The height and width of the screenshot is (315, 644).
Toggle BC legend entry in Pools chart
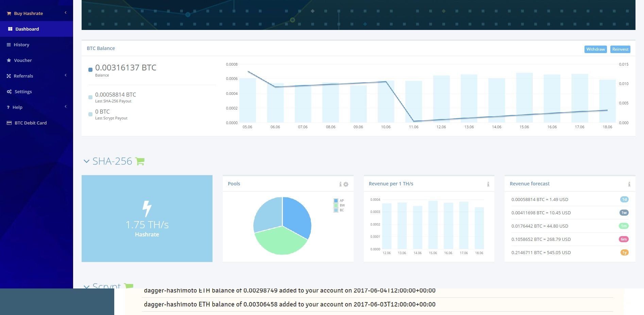(339, 210)
